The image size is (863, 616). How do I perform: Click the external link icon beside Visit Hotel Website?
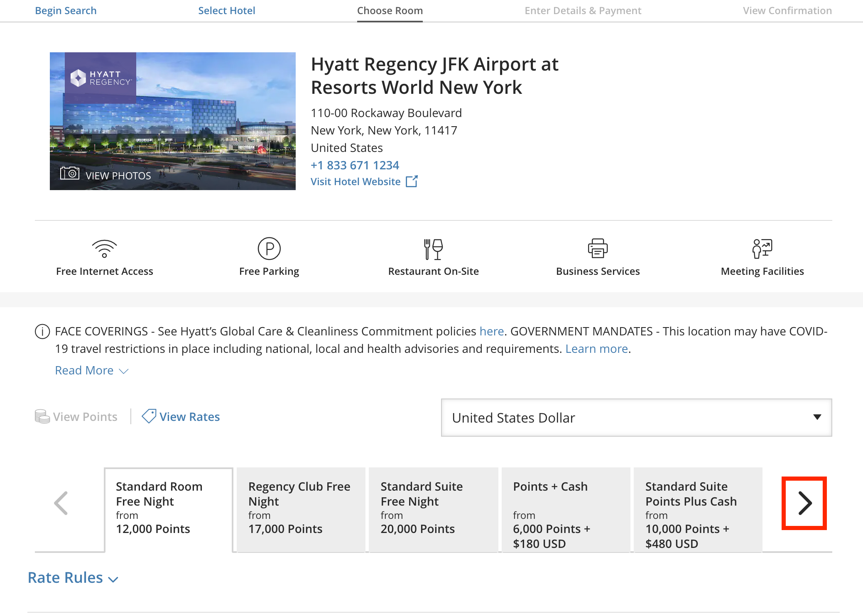click(x=412, y=181)
